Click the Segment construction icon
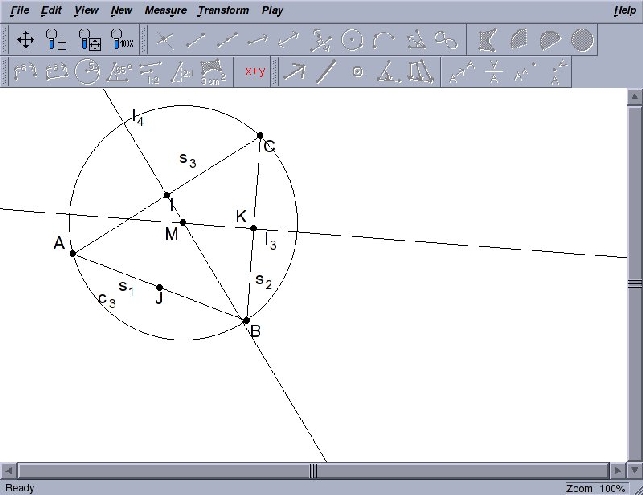This screenshot has height=495, width=643. point(196,41)
